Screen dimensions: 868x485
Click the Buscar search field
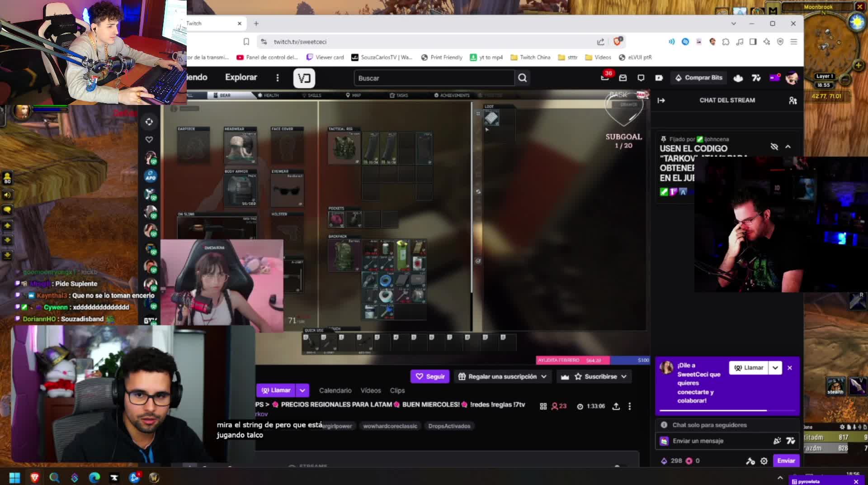click(434, 78)
